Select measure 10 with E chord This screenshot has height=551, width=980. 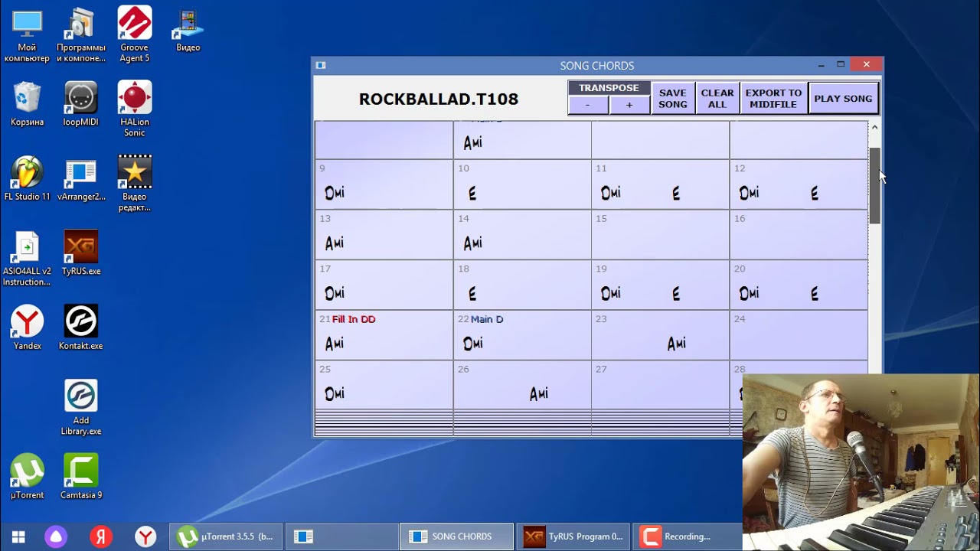pos(522,184)
